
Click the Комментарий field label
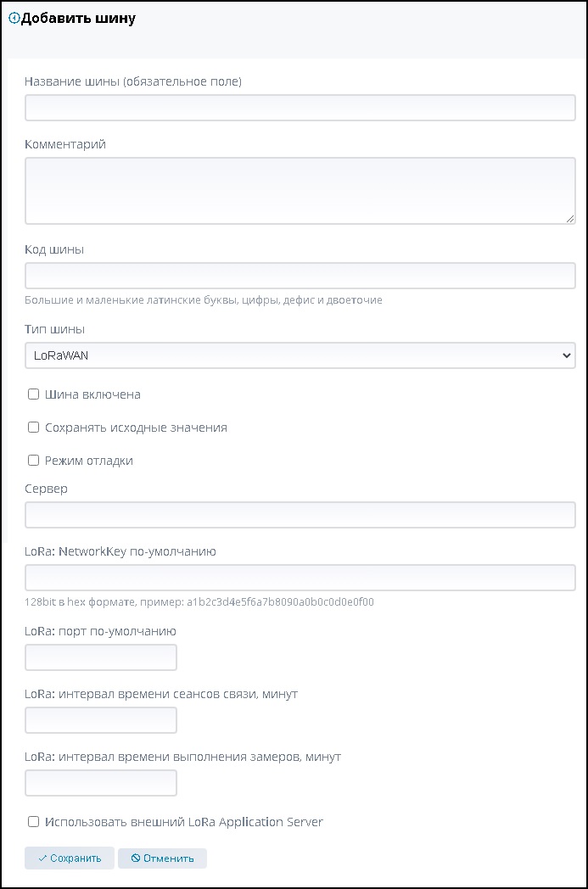click(x=65, y=144)
